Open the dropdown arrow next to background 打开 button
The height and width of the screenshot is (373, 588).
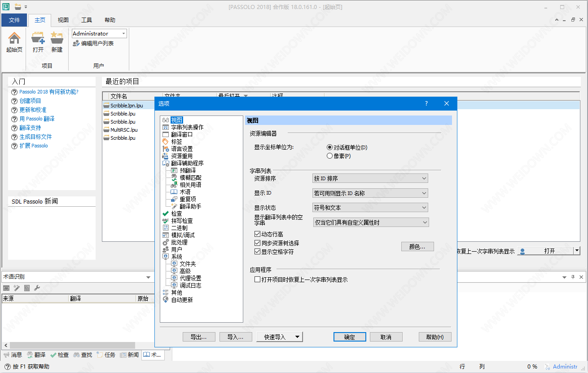tap(577, 251)
